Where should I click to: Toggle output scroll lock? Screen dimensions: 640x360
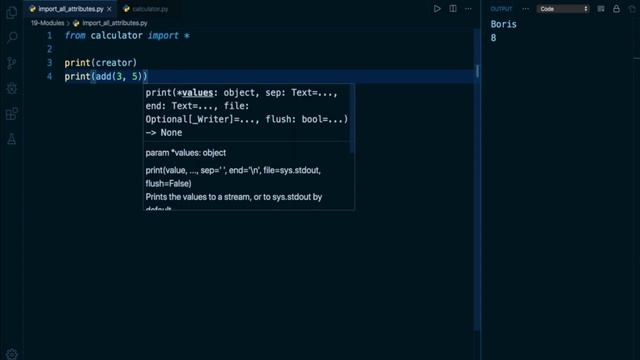pos(616,9)
